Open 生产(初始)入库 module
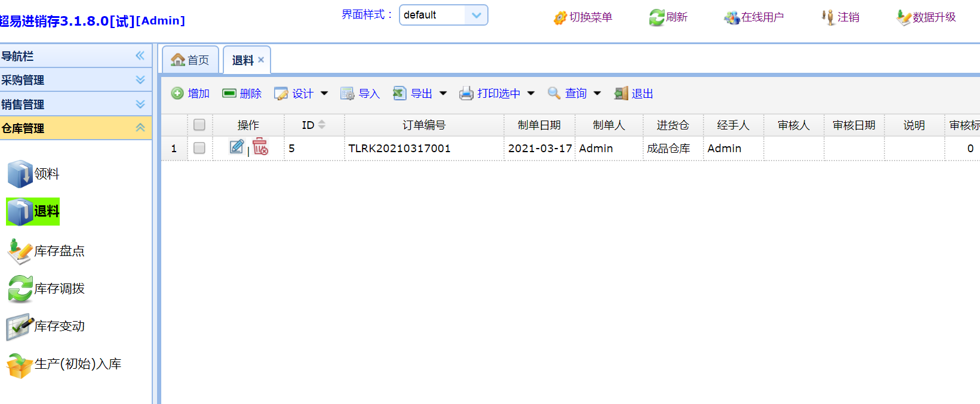 tap(64, 364)
